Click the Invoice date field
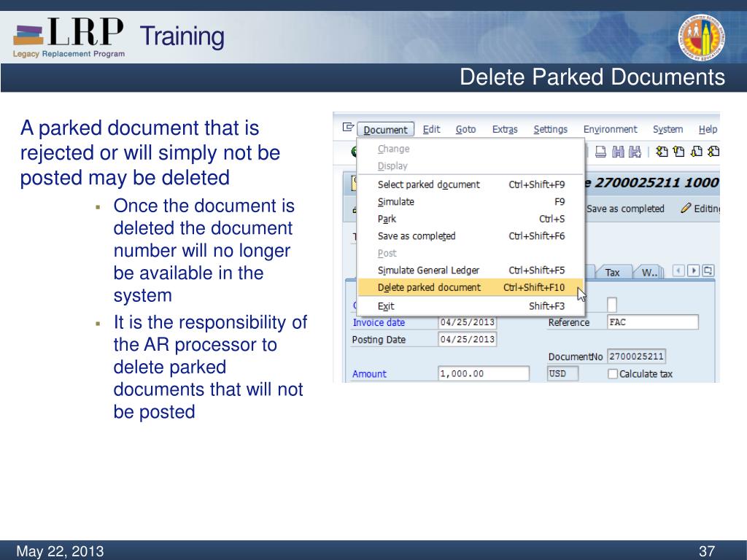The image size is (747, 560). coord(467,322)
